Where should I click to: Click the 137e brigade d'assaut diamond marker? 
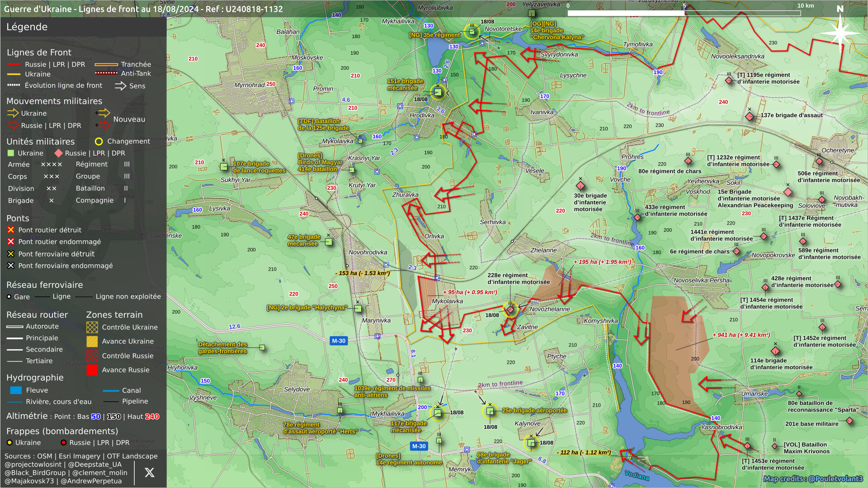pos(750,117)
